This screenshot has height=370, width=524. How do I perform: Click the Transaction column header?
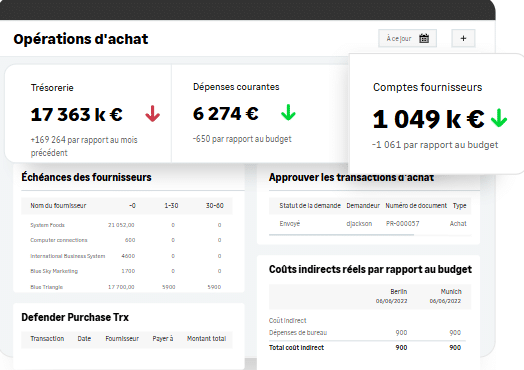47,339
